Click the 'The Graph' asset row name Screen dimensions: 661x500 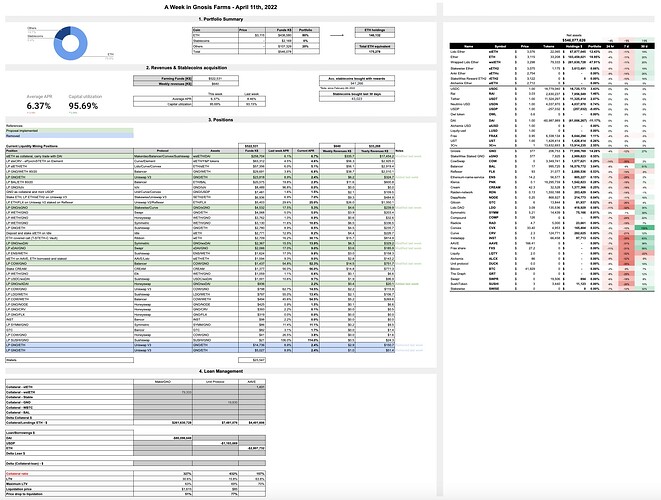click(458, 274)
